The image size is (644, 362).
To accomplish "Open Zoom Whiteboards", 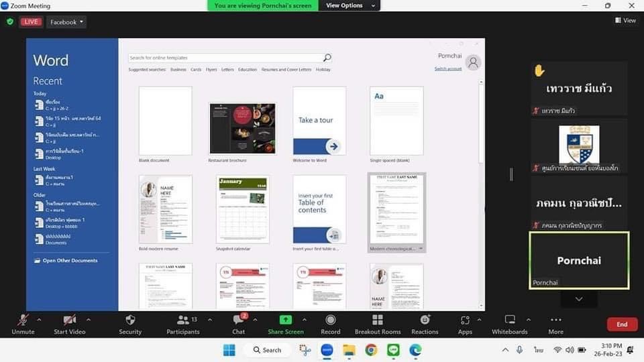I will pos(510,320).
